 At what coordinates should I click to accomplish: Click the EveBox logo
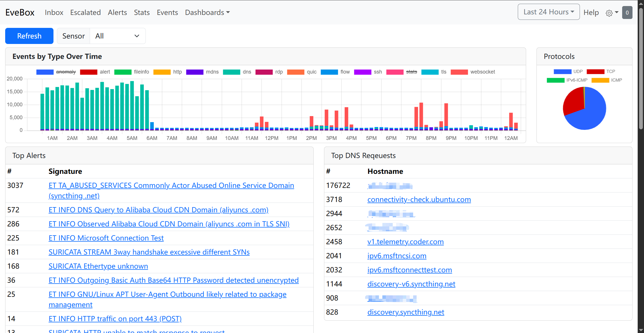pyautogui.click(x=20, y=12)
